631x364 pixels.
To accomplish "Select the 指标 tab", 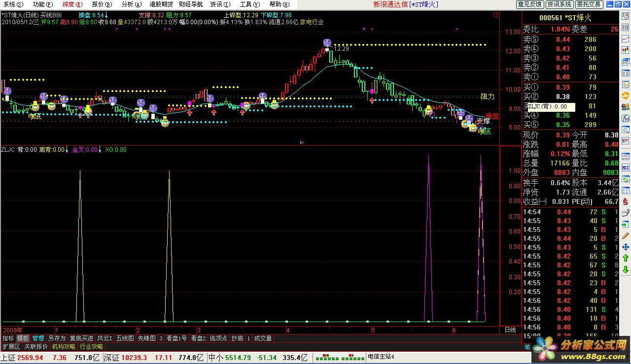I will [x=8, y=338].
